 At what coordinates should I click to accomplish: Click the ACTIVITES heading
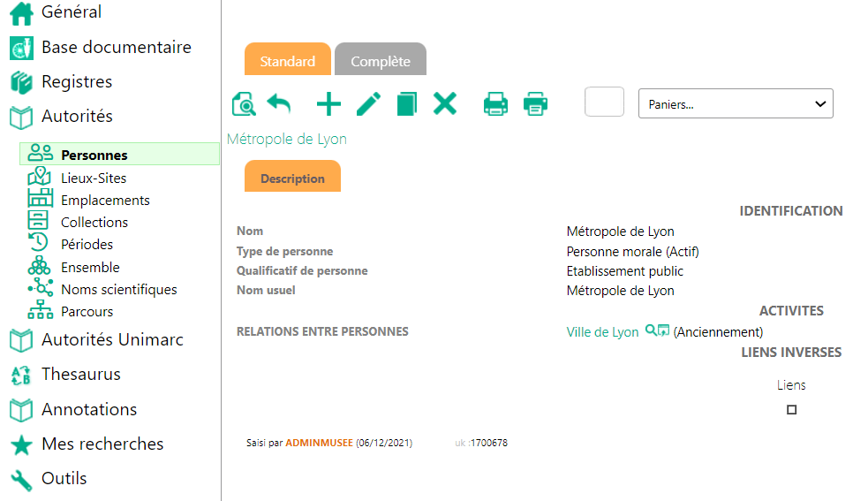[791, 311]
